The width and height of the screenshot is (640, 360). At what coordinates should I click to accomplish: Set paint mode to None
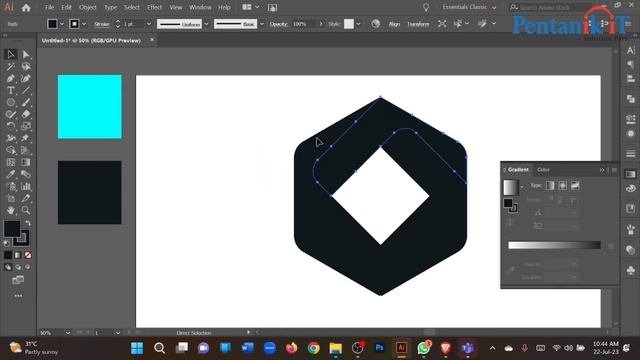coord(28,255)
